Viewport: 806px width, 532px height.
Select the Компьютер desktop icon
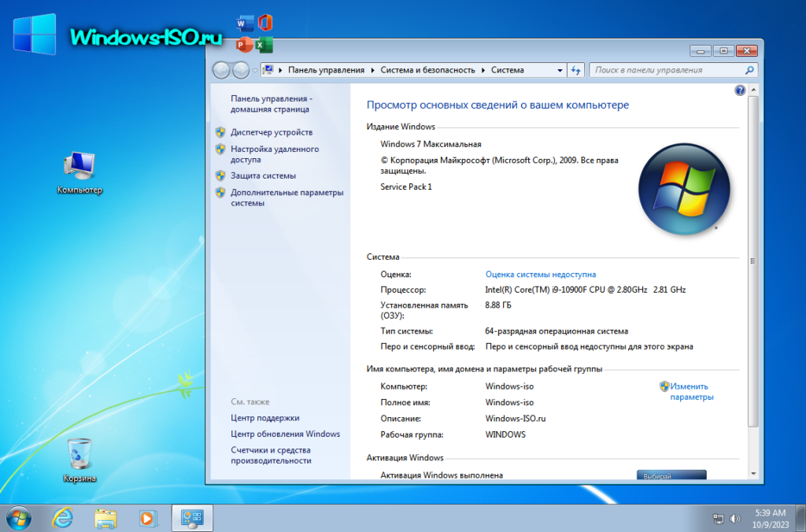pyautogui.click(x=79, y=172)
